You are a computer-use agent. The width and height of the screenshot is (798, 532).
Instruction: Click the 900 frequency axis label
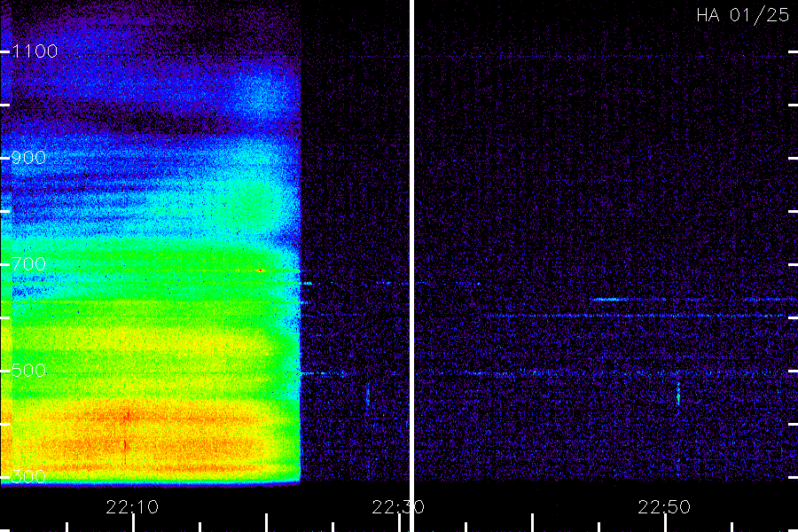(x=29, y=158)
